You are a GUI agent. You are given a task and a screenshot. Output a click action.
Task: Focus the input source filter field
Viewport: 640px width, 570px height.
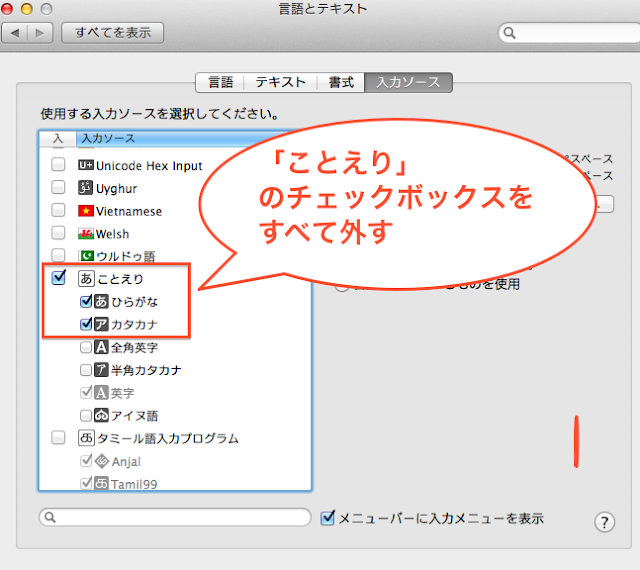[175, 517]
